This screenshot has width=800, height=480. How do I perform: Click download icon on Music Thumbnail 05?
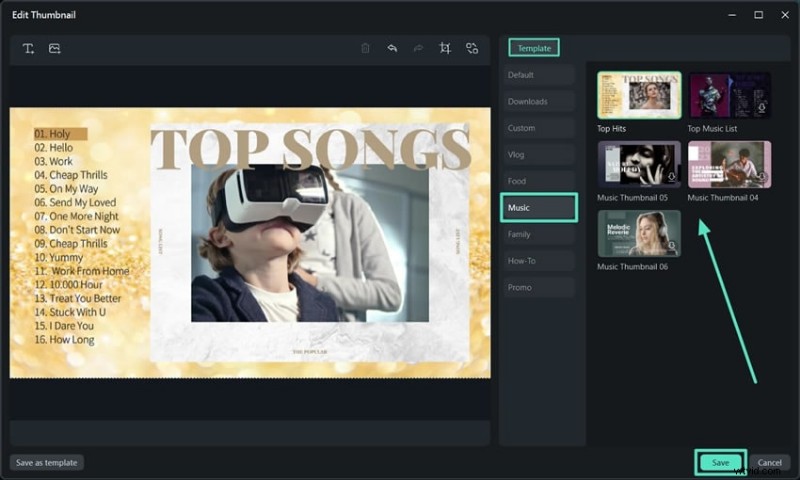click(x=671, y=178)
